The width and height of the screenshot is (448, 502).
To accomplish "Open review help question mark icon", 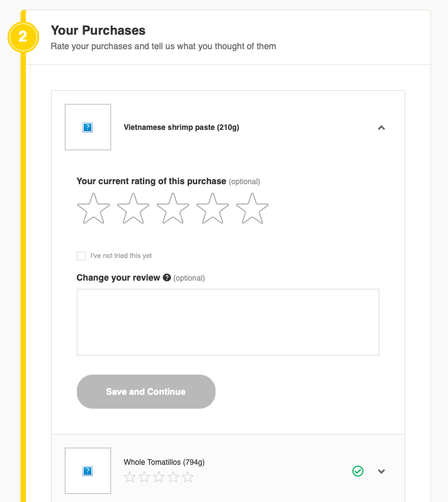I will (166, 277).
